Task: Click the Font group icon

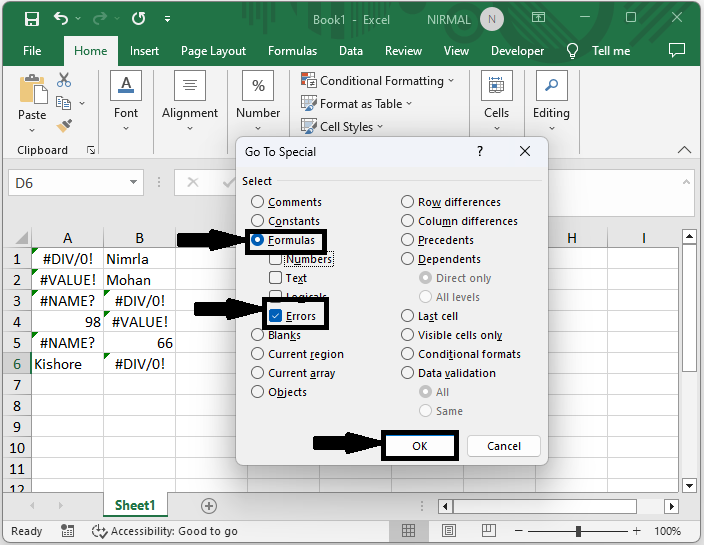Action: (x=126, y=85)
